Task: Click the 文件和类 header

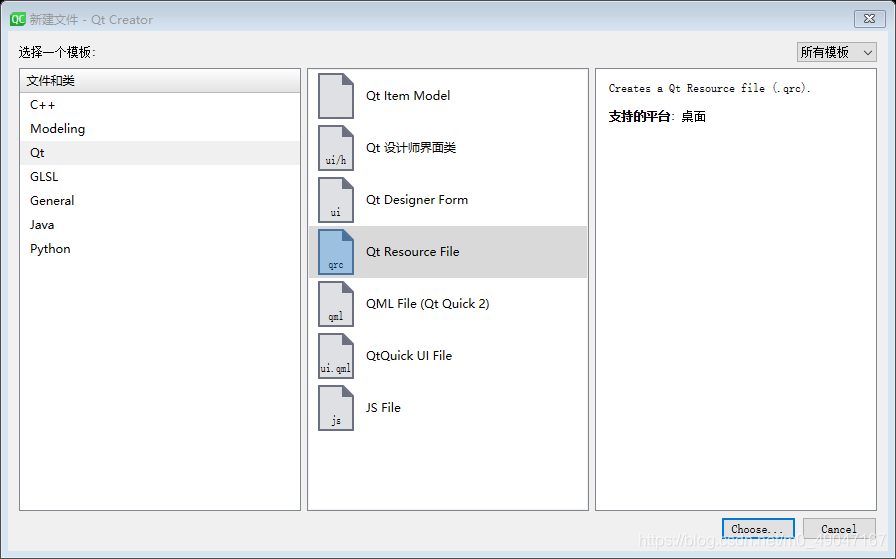Action: [x=160, y=81]
